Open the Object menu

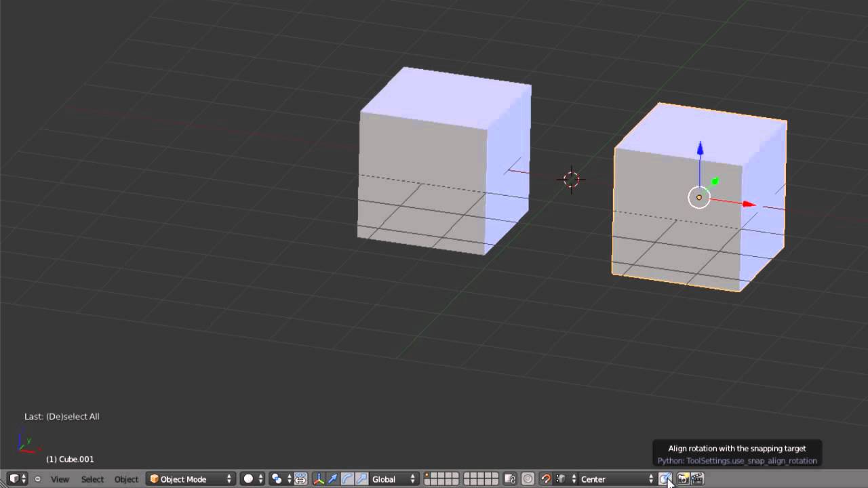click(x=126, y=479)
